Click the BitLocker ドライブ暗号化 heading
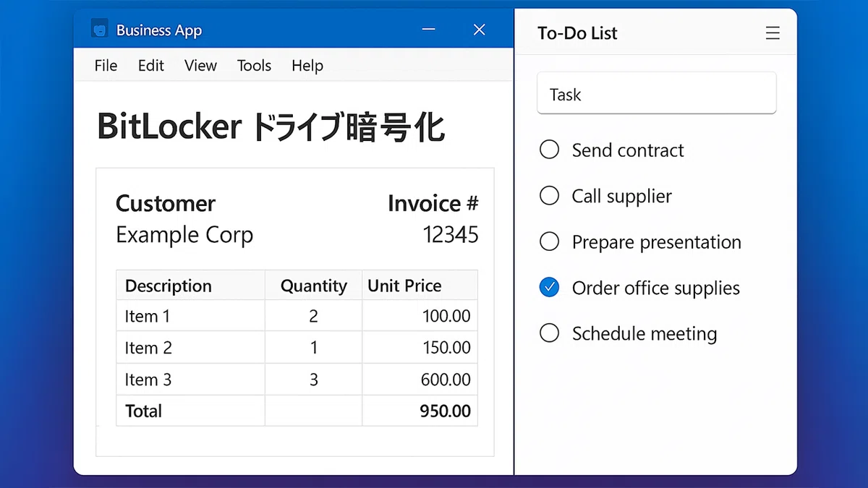 coord(271,128)
